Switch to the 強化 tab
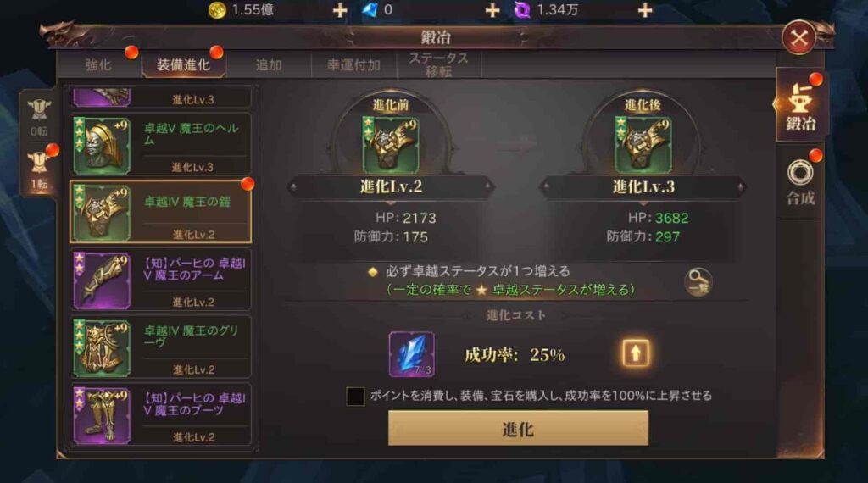The height and width of the screenshot is (483, 868). point(98,64)
